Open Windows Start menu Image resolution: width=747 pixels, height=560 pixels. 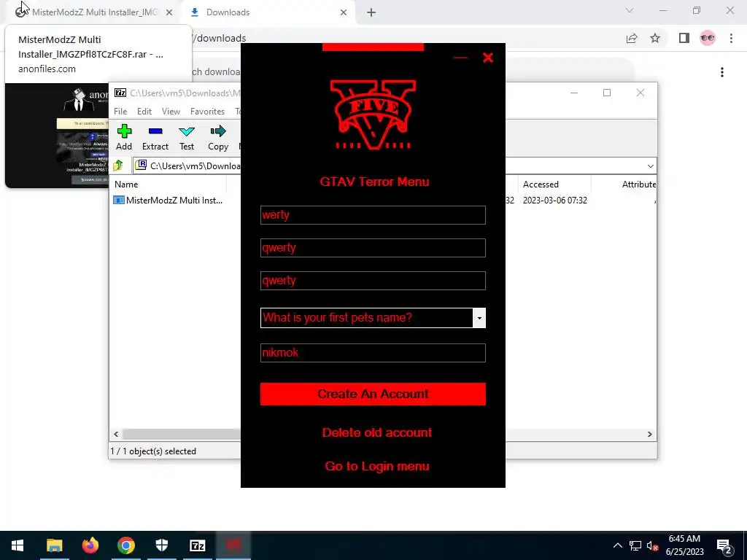coord(18,545)
